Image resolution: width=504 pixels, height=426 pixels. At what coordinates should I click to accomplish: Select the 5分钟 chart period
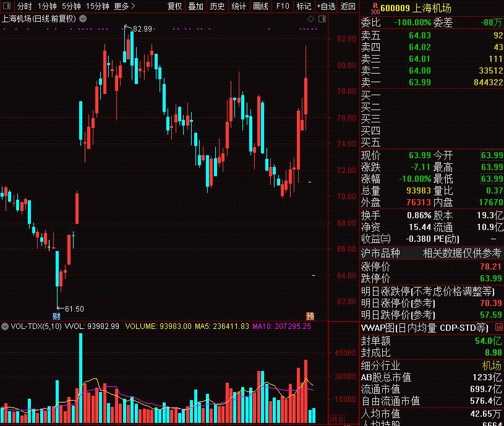[71, 6]
